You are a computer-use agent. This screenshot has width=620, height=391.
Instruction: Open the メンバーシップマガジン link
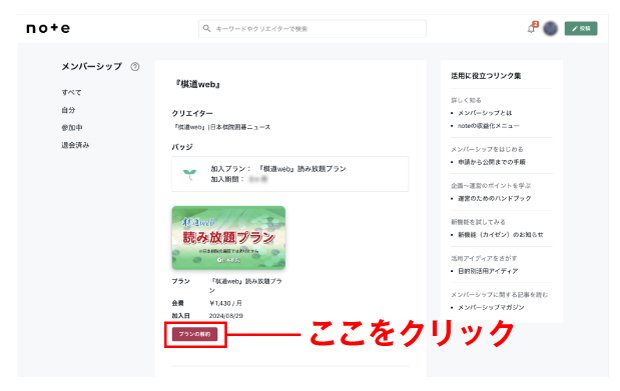(491, 307)
